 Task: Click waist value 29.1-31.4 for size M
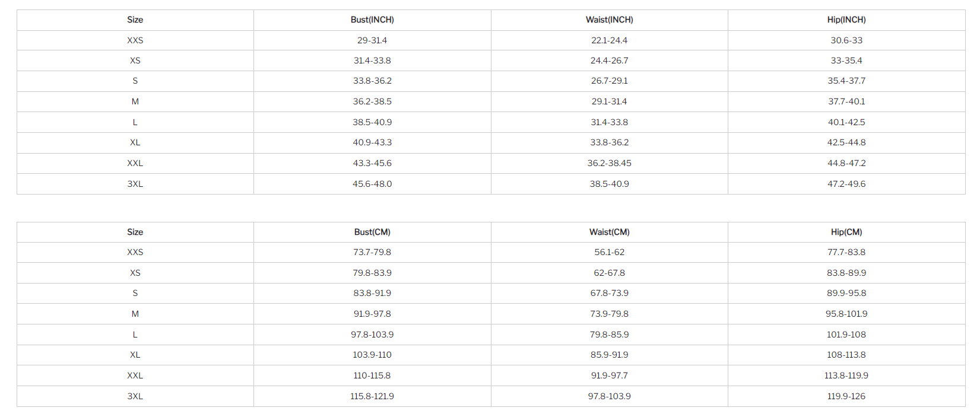point(609,101)
